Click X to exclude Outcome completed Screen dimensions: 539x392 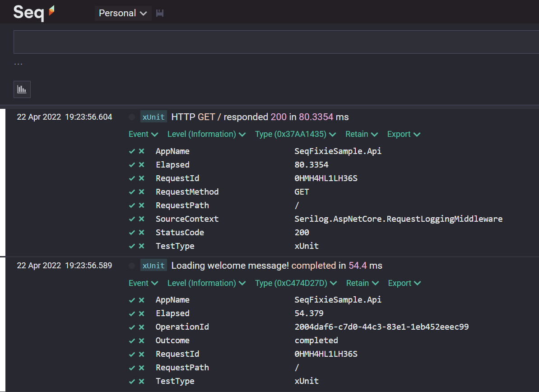(141, 341)
